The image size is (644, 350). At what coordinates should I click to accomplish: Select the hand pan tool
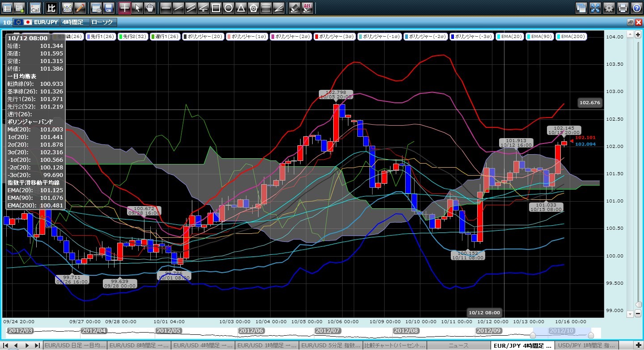click(150, 8)
